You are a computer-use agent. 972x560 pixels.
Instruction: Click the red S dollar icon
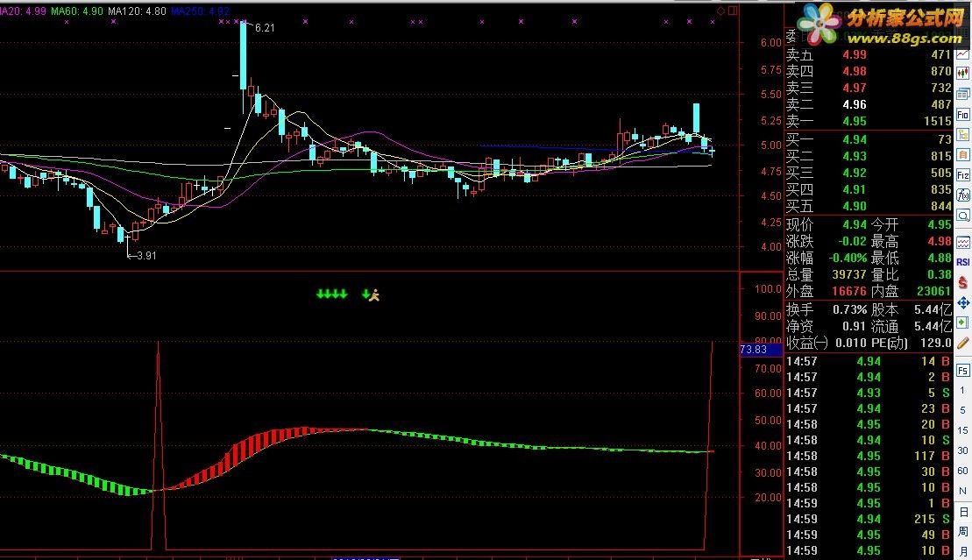(x=962, y=282)
